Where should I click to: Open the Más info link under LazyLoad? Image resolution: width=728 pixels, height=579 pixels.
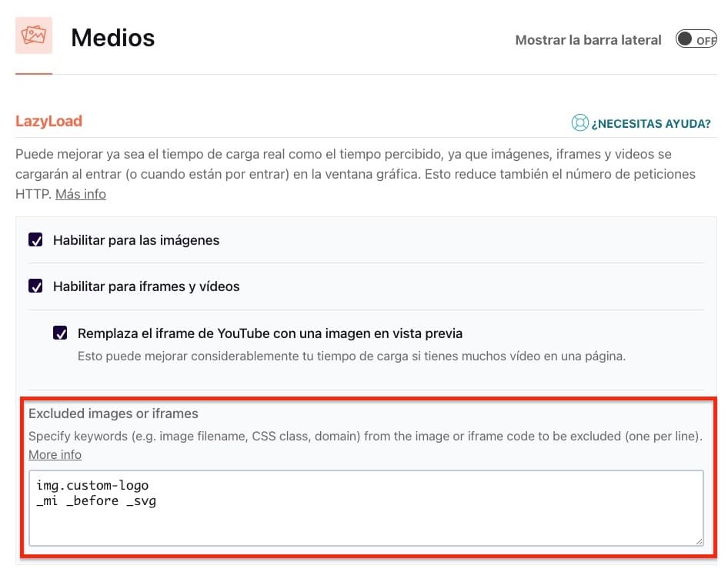(x=81, y=194)
